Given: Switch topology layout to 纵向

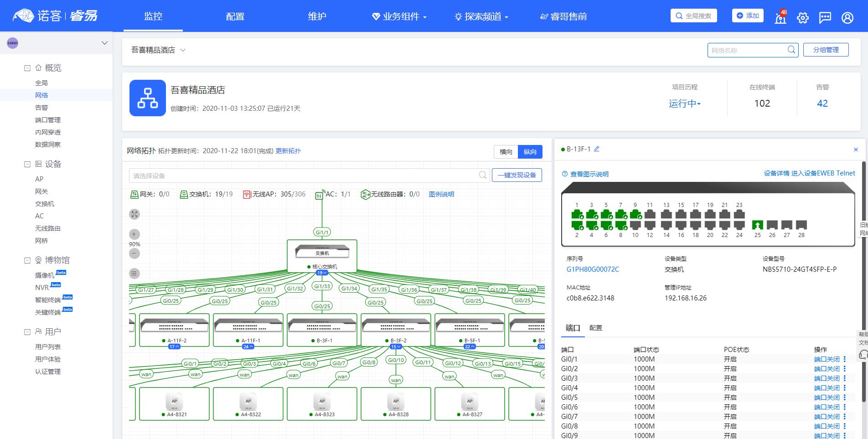Looking at the screenshot, I should click(x=530, y=152).
